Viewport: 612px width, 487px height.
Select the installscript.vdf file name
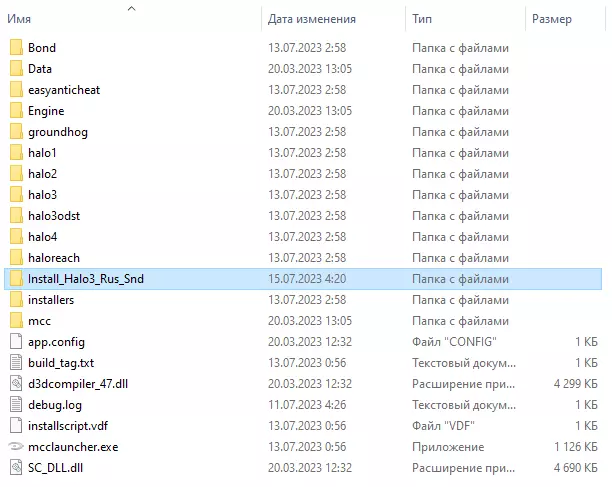click(x=68, y=426)
